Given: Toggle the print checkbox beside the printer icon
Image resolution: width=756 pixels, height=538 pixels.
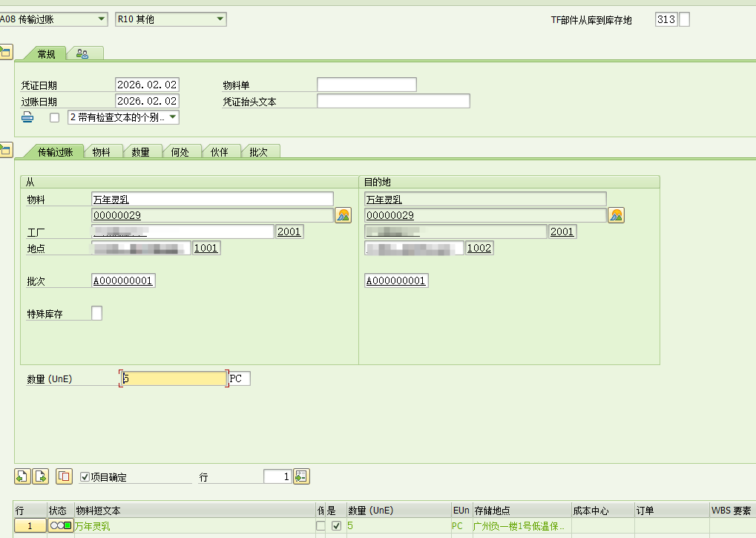Looking at the screenshot, I should [x=54, y=117].
